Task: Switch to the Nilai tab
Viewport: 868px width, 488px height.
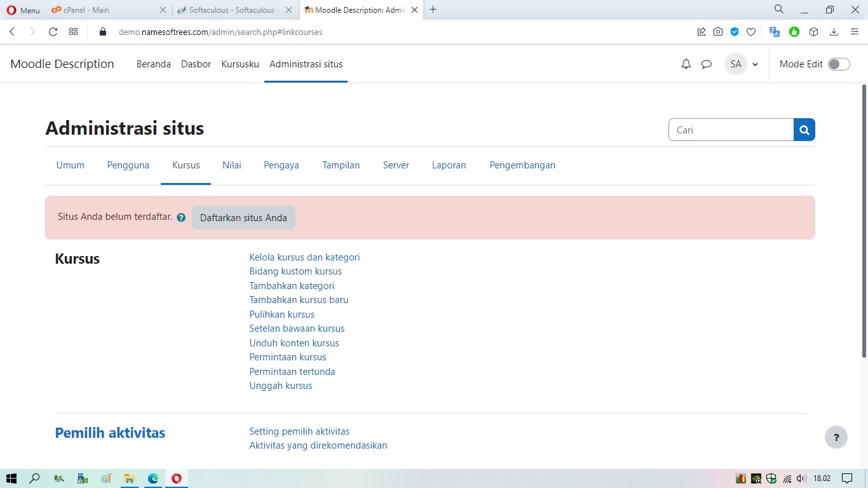Action: click(232, 165)
